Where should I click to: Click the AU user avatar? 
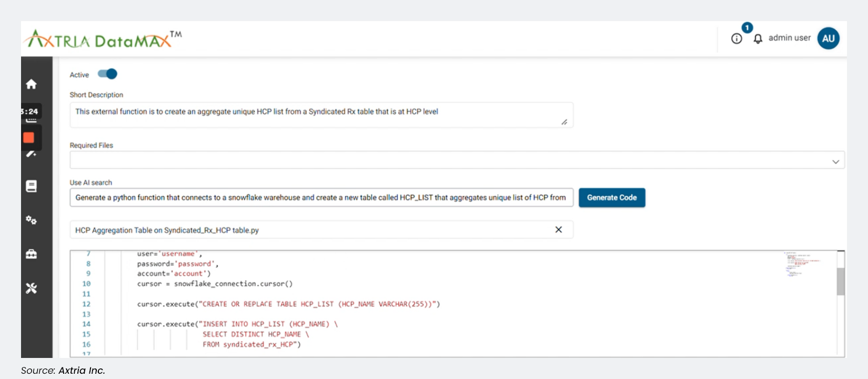pos(828,38)
